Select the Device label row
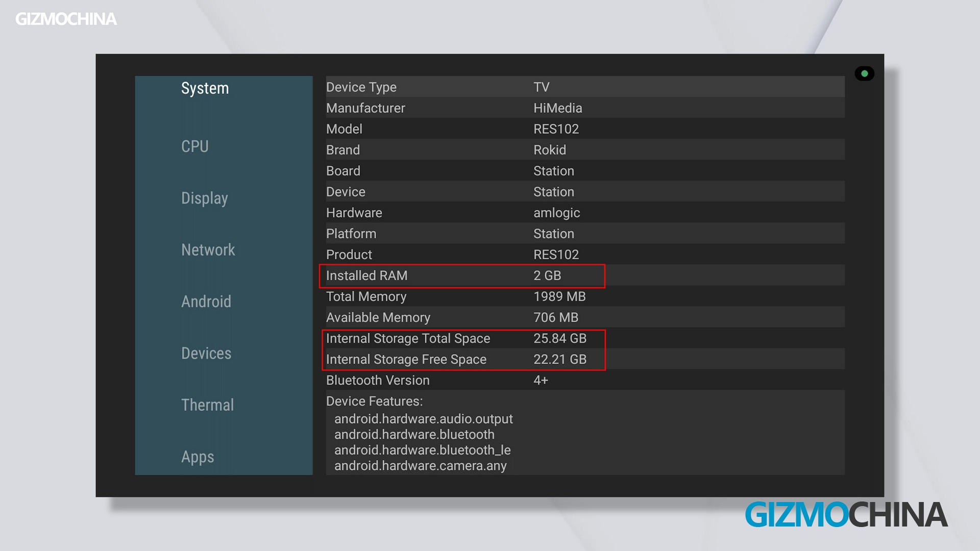 [x=585, y=191]
